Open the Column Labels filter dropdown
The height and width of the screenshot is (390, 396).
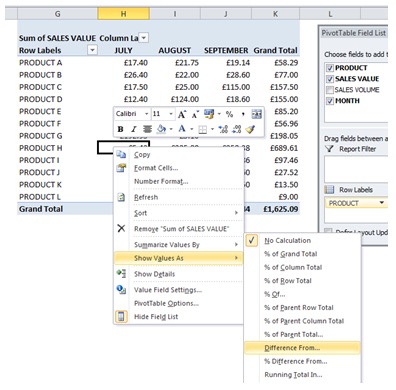pos(143,38)
